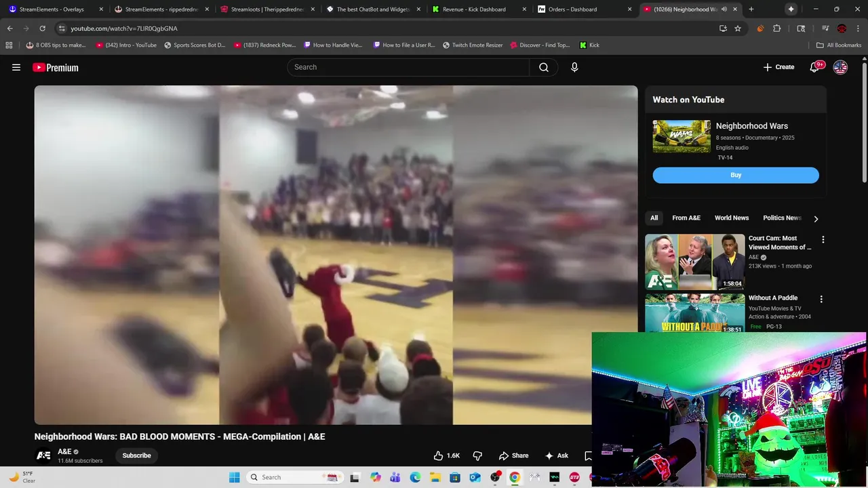868x488 pixels.
Task: Open Court Cam video thumbnail
Action: pos(694,262)
